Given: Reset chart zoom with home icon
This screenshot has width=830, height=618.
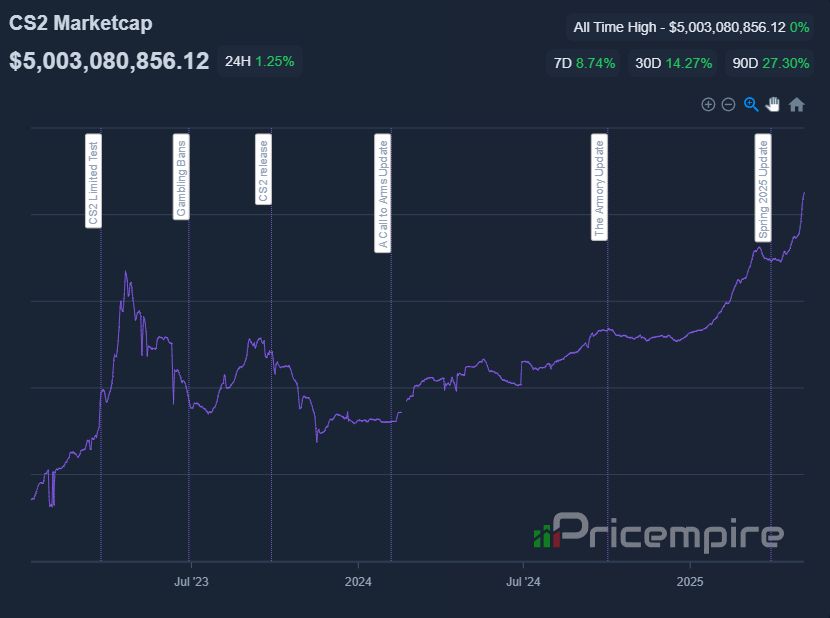Looking at the screenshot, I should point(796,105).
